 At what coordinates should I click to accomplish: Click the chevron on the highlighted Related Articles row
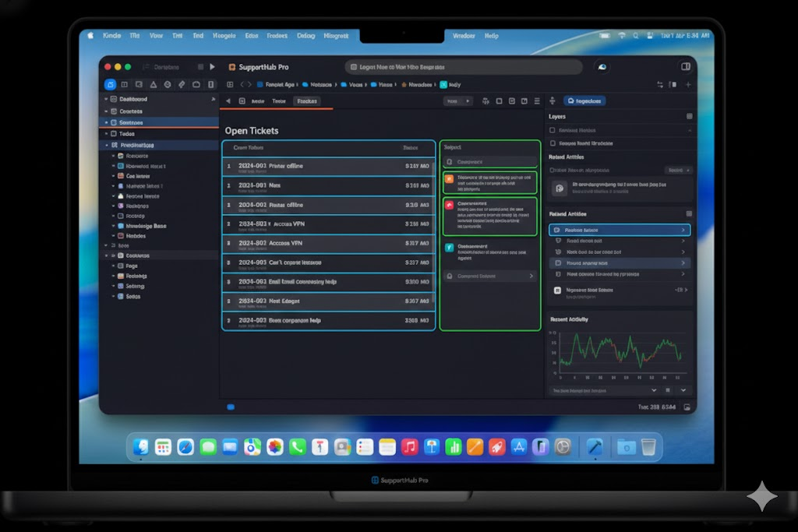[x=683, y=231]
